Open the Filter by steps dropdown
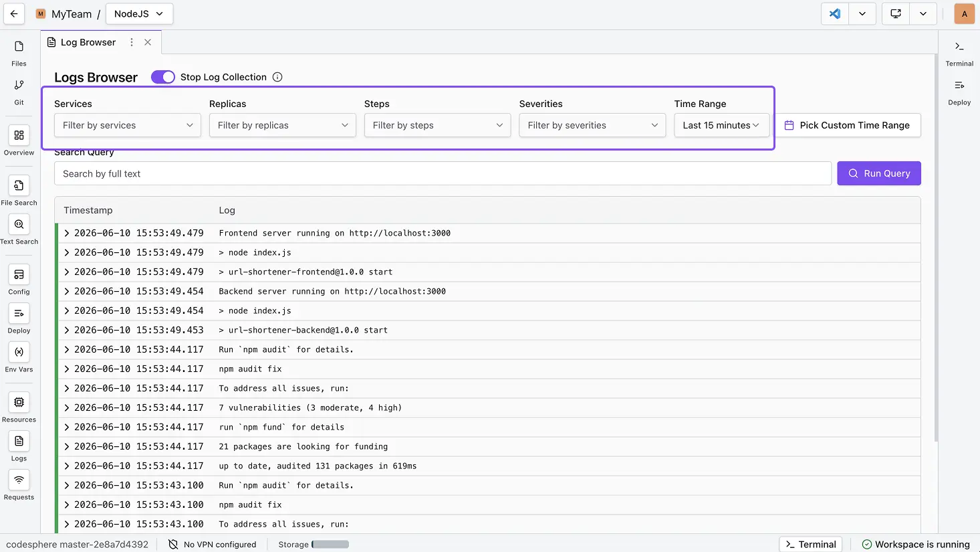980x552 pixels. (438, 125)
